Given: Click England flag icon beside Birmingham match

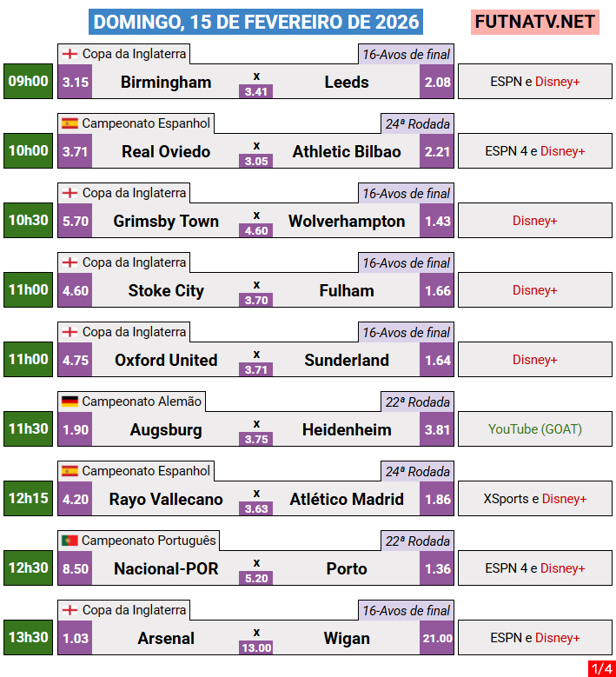Looking at the screenshot, I should [x=70, y=54].
